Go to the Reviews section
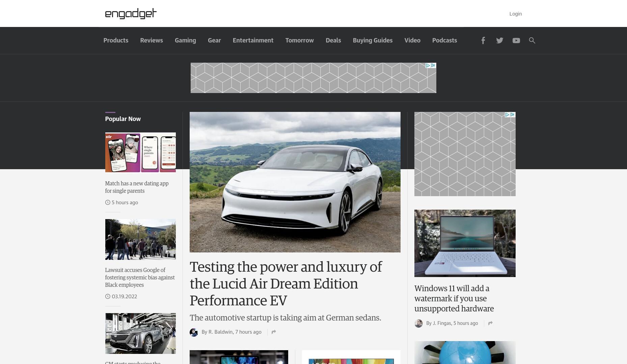This screenshot has height=364, width=627. tap(152, 40)
